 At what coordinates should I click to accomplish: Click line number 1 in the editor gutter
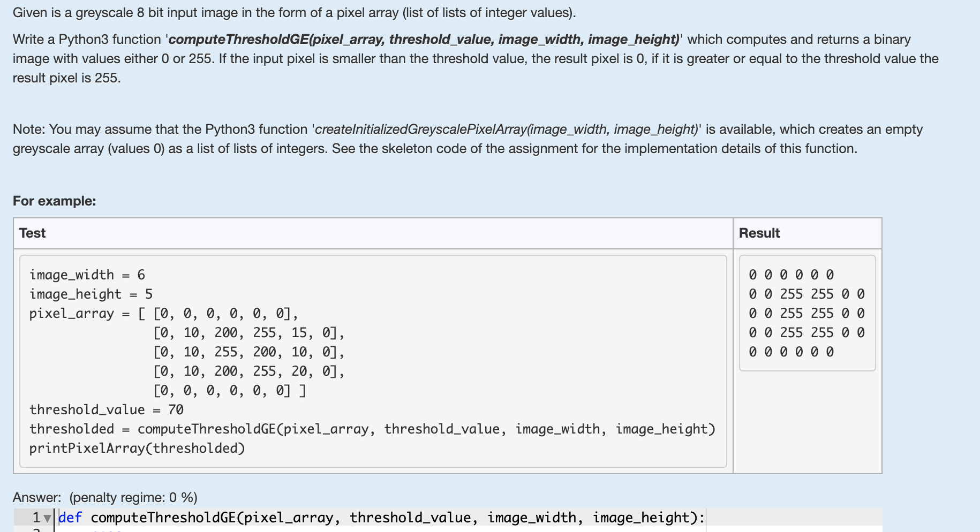tap(36, 518)
